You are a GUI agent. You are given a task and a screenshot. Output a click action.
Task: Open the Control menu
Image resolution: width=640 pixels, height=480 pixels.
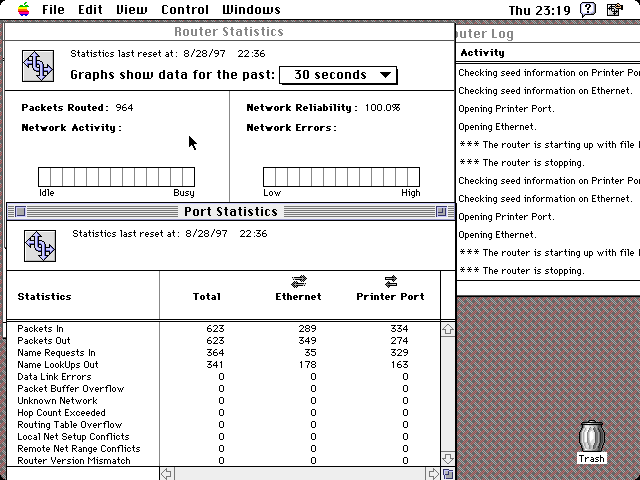(185, 9)
